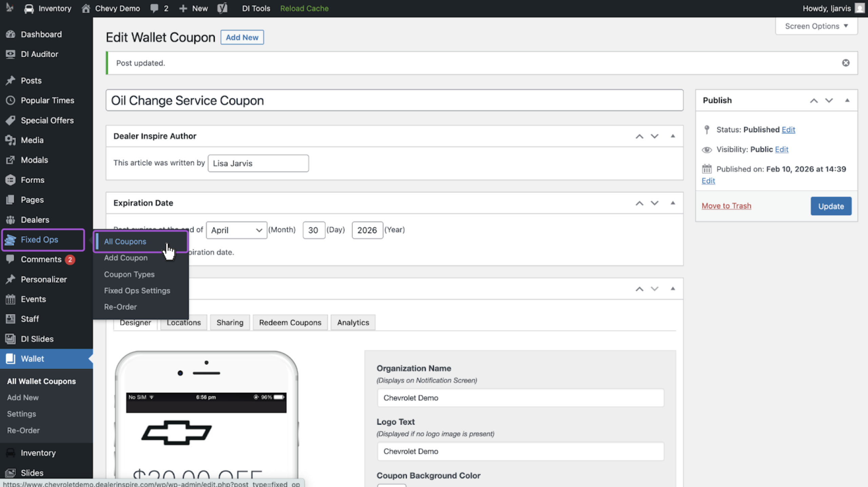Move Dealer Inspire Author panel down
This screenshot has width=868, height=487.
[x=654, y=136]
